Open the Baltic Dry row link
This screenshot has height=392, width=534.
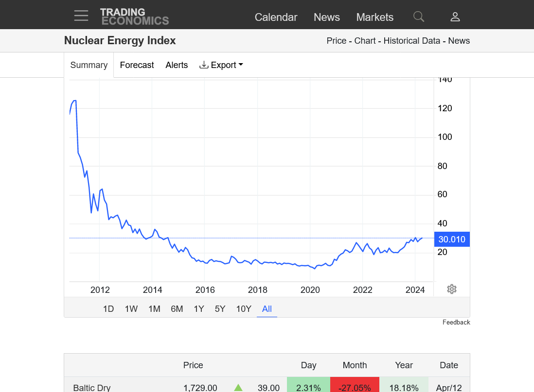(92, 388)
